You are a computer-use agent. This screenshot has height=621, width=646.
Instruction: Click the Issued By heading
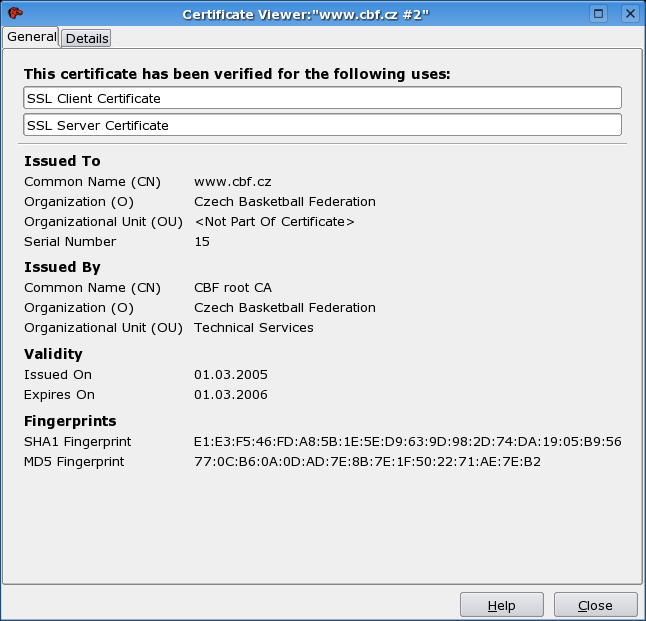62,267
